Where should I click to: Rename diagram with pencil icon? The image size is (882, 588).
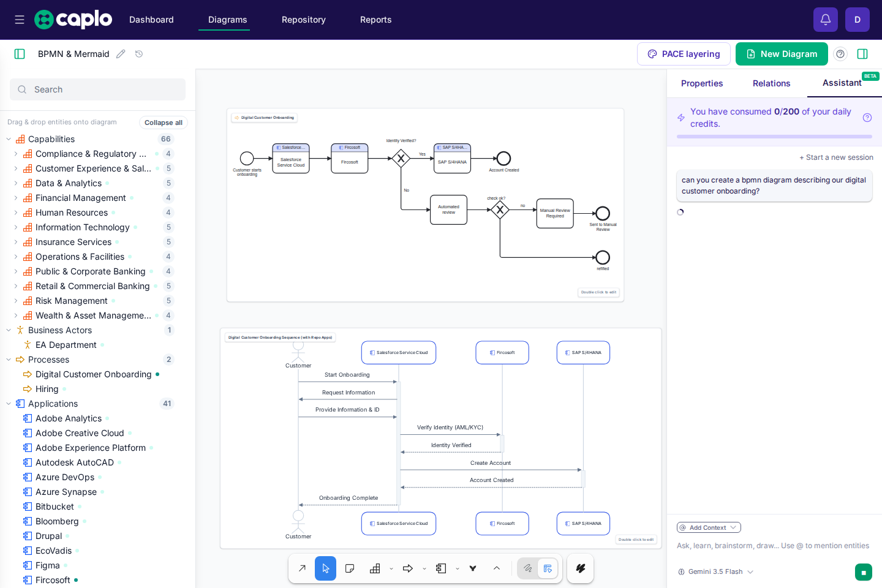coord(121,54)
